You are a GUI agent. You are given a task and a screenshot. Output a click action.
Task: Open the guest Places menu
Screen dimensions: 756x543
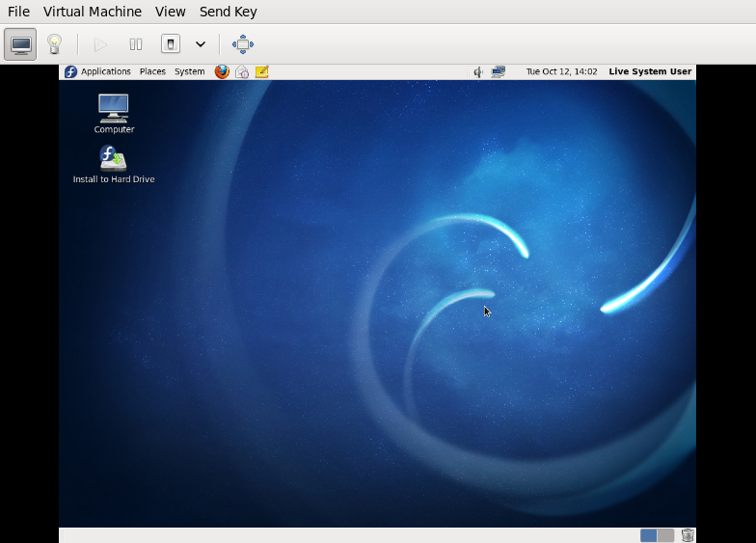tap(152, 71)
